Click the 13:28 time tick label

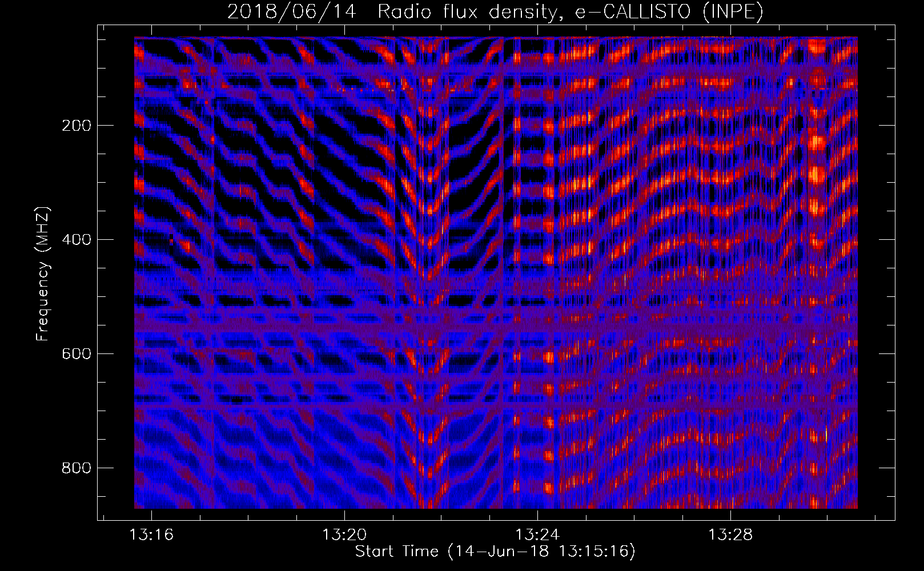(730, 535)
